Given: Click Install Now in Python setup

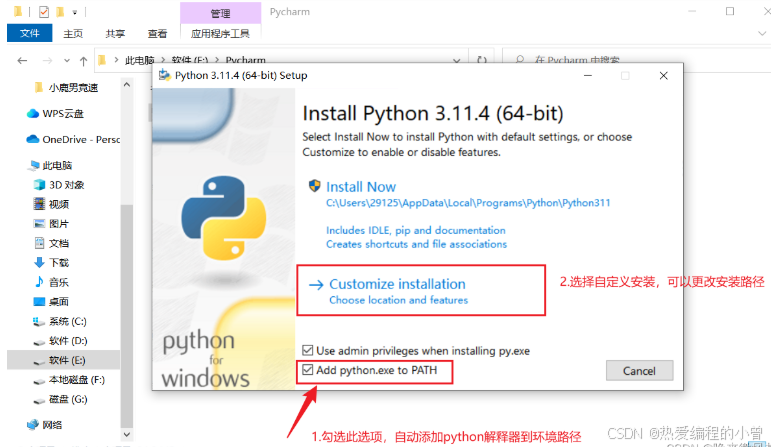Looking at the screenshot, I should coord(361,187).
